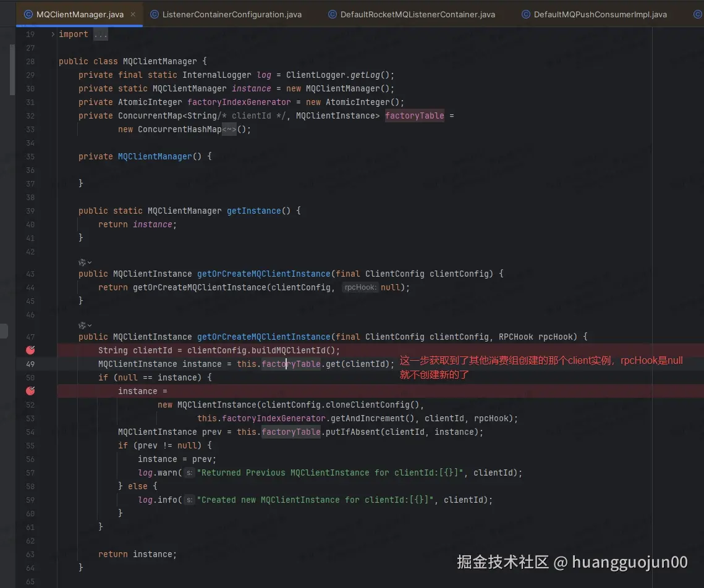Open usages hint above line 47 method

(85, 325)
